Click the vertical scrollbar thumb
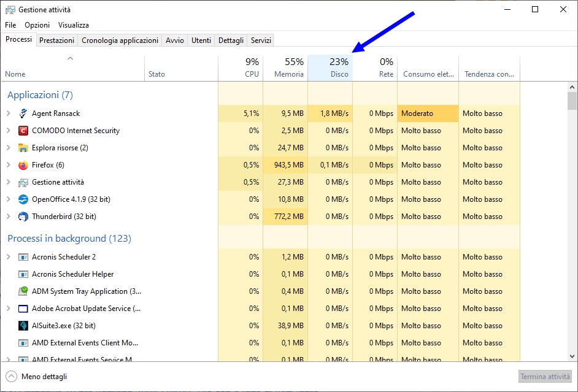Screen dimensions: 578x392 [x=572, y=101]
